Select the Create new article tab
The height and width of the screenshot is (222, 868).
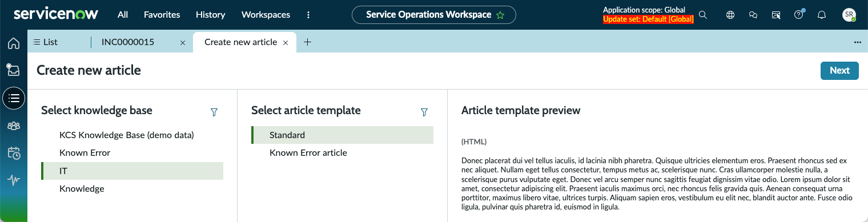[x=240, y=42]
